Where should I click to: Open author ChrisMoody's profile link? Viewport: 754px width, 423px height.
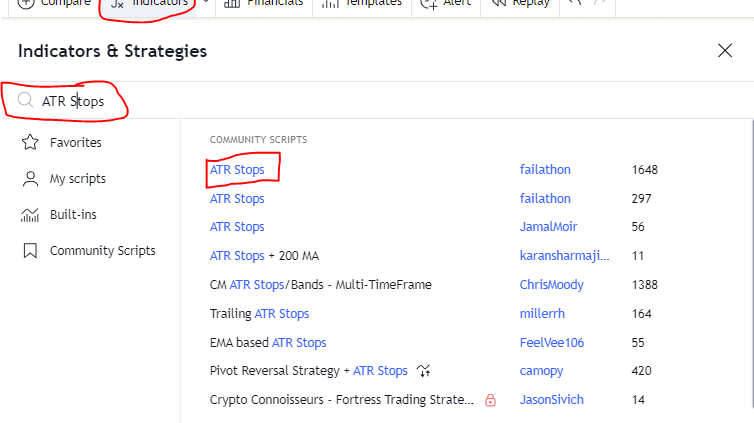551,285
